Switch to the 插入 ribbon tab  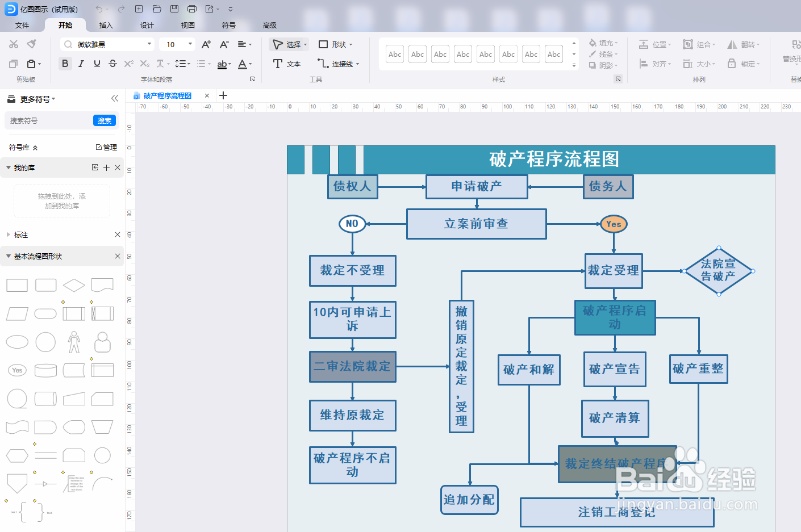106,25
